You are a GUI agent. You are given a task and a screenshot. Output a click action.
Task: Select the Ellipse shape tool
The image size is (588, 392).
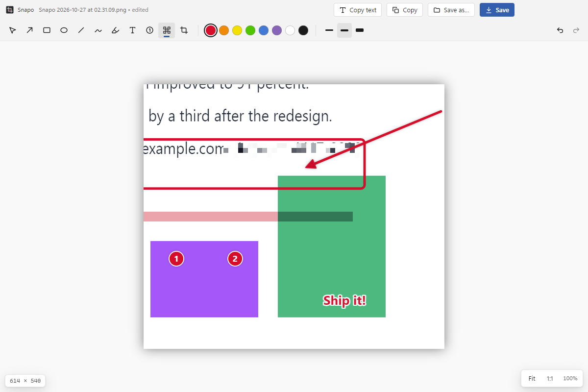pos(64,30)
